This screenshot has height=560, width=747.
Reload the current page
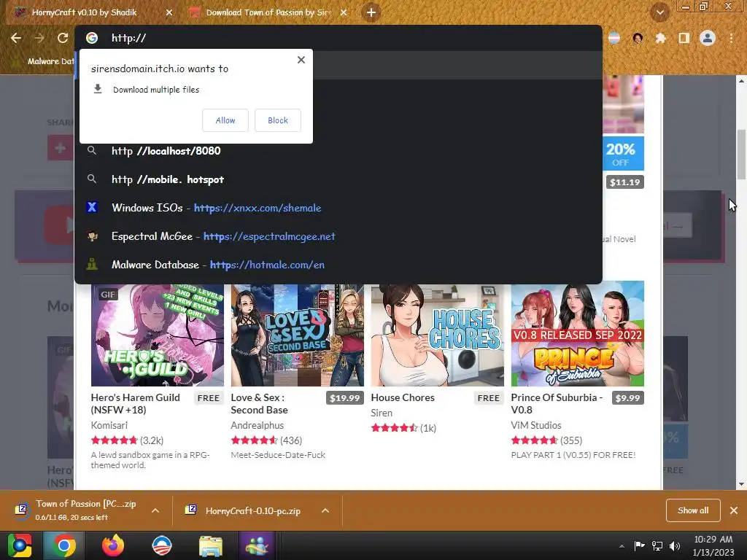pyautogui.click(x=63, y=38)
